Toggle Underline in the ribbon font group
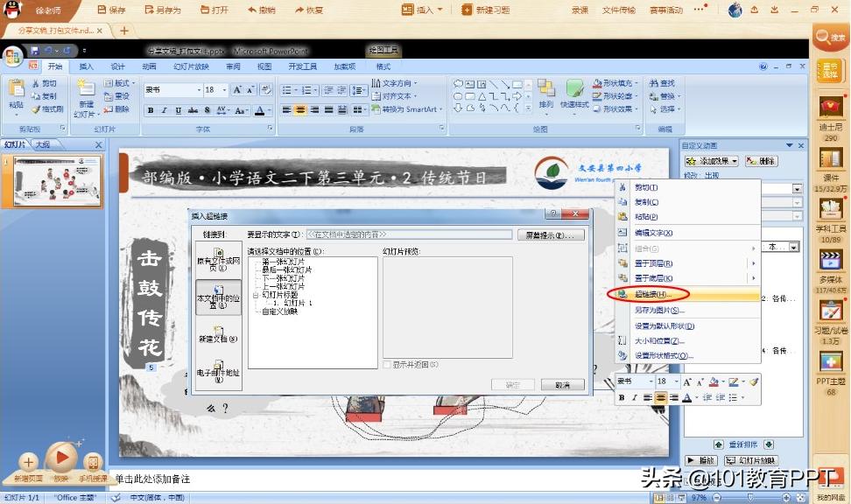Screen dimensions: 851x504 178,110
